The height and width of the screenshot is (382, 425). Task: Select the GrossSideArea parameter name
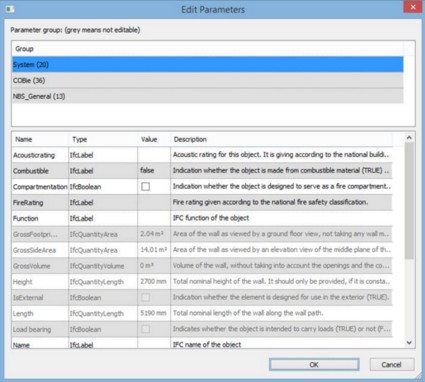[34, 250]
